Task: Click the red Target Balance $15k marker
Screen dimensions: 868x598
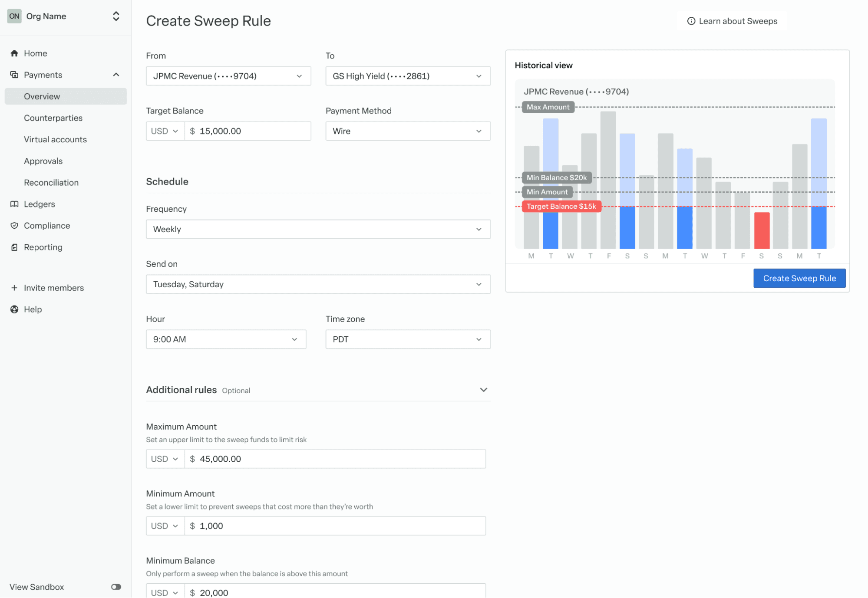Action: [561, 207]
